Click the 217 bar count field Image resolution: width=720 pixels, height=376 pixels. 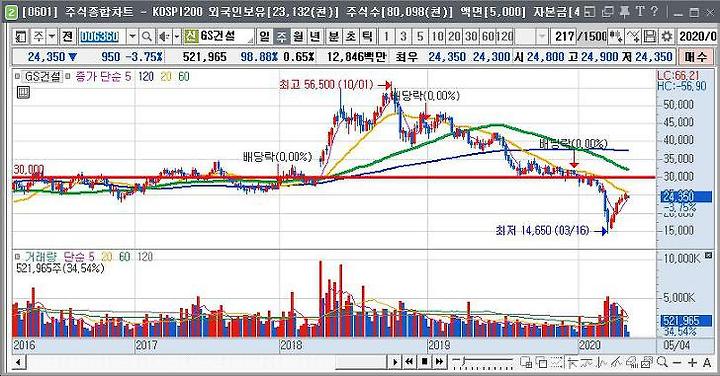coord(564,36)
